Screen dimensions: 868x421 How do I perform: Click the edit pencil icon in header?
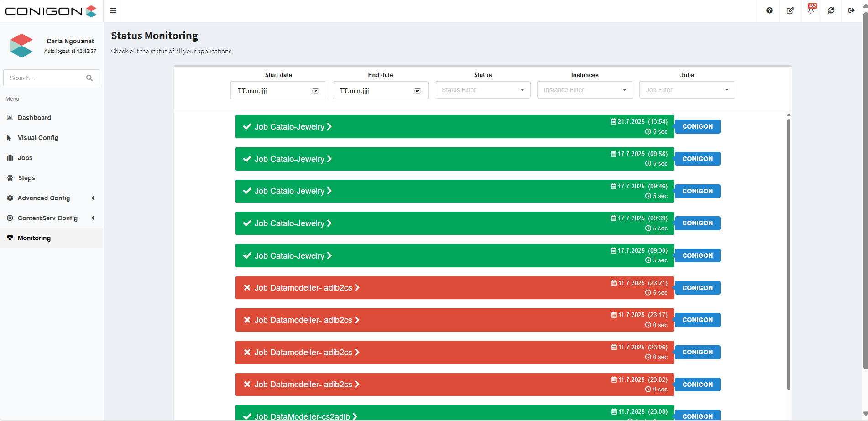(x=790, y=10)
